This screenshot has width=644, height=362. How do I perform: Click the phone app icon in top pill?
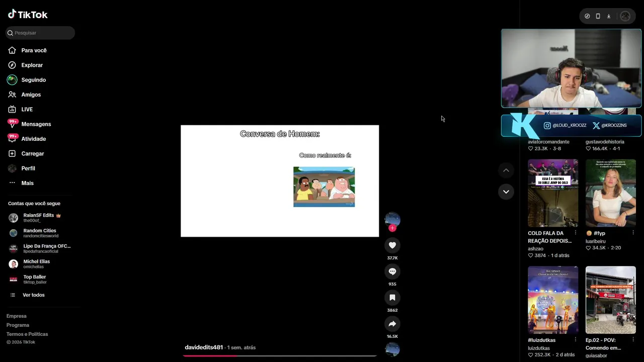click(598, 16)
